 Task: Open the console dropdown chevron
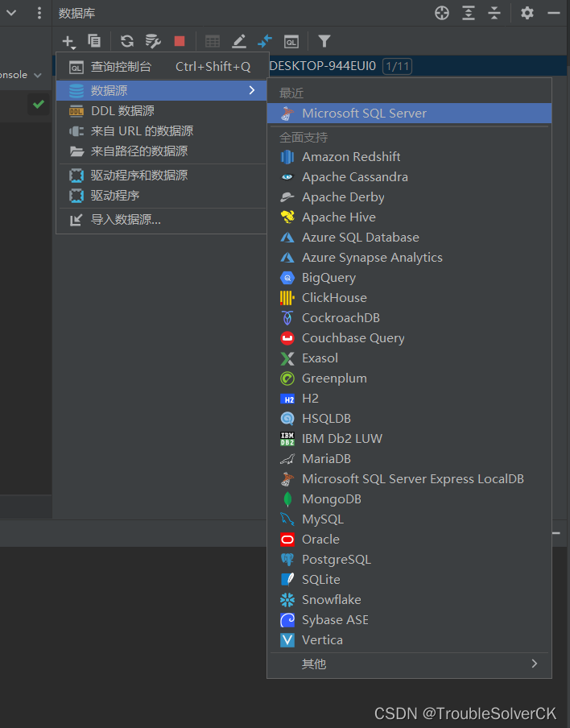38,75
